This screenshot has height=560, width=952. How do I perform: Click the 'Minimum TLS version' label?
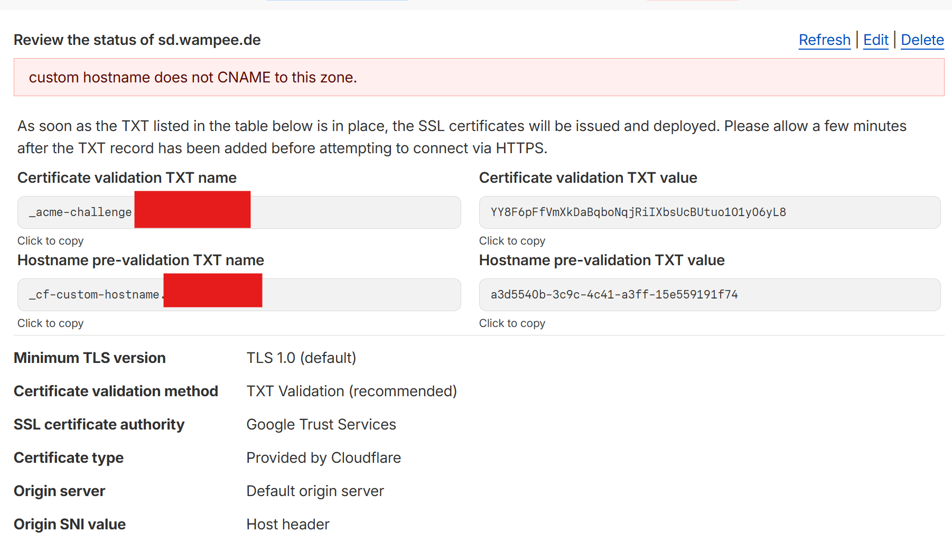[90, 358]
